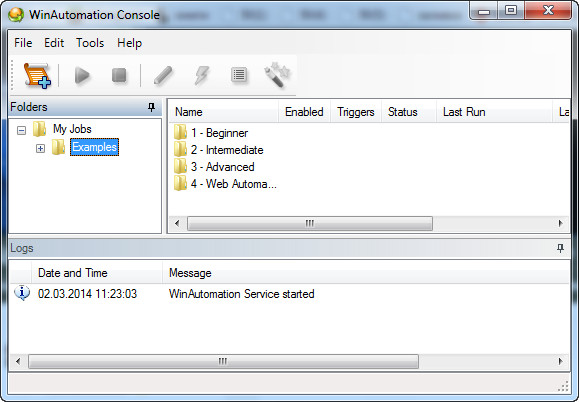Click the 'Date and Time' column header
The image size is (579, 402).
[97, 273]
